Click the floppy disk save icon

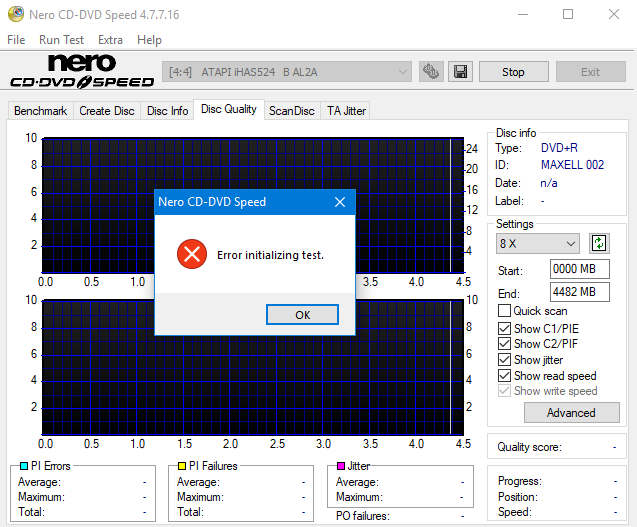[460, 72]
